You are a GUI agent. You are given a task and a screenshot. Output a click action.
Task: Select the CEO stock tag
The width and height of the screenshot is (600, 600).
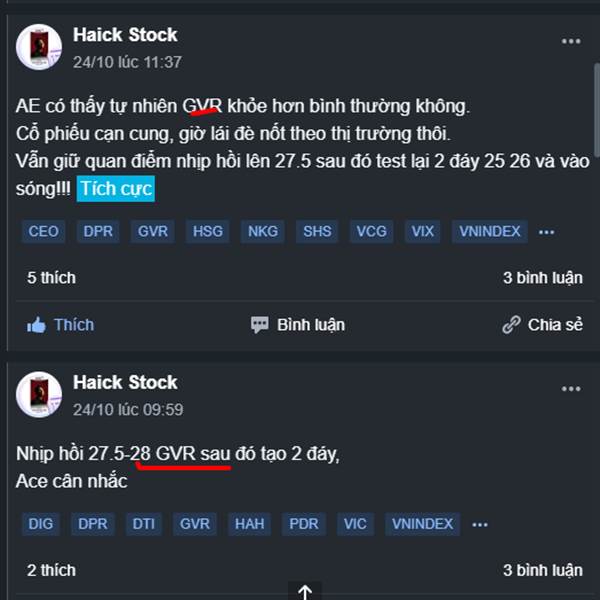tap(44, 232)
